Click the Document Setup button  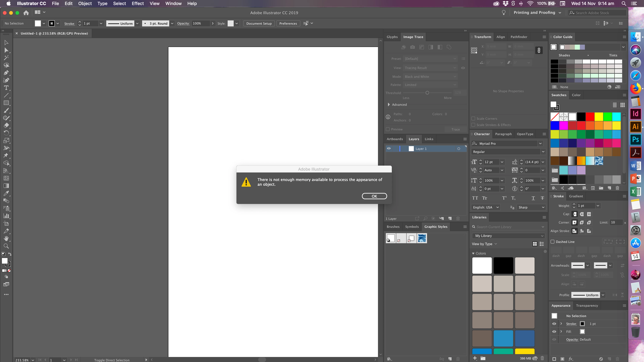point(259,23)
